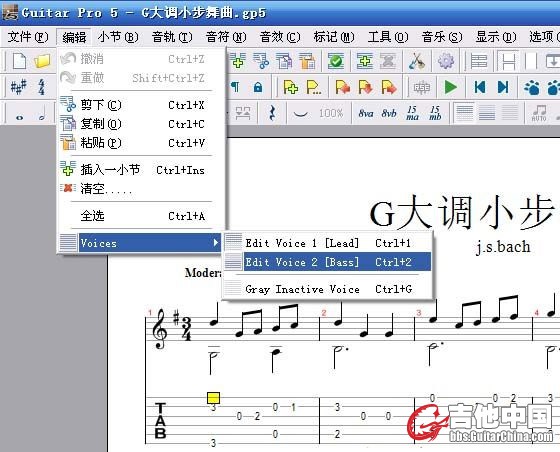Click the RSE sound engine icon
This screenshot has width=560, height=452.
(422, 87)
